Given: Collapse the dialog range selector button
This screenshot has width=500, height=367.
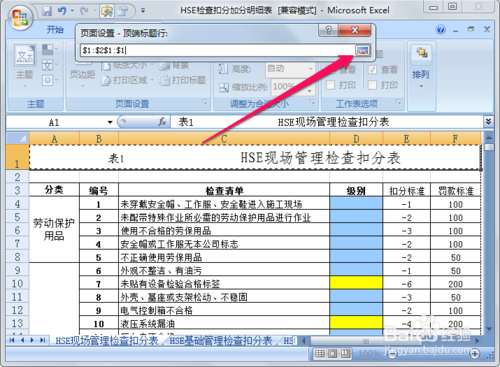Looking at the screenshot, I should (363, 51).
